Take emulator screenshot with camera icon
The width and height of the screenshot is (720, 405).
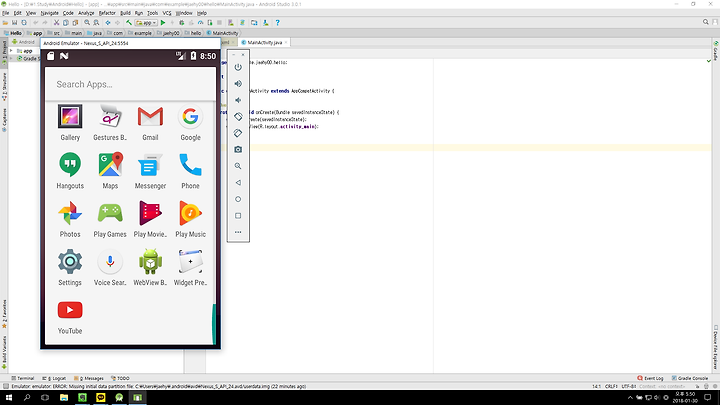[238, 150]
